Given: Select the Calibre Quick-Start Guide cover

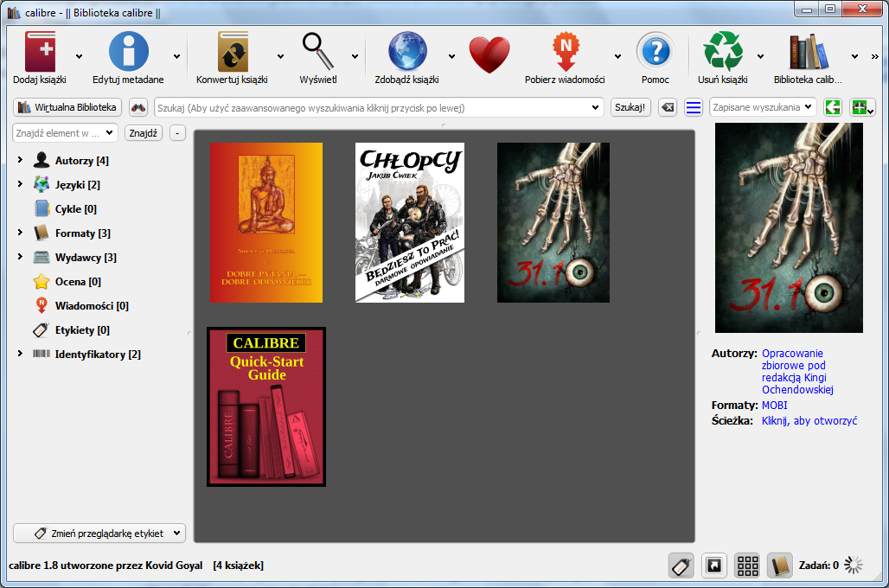Looking at the screenshot, I should (266, 406).
